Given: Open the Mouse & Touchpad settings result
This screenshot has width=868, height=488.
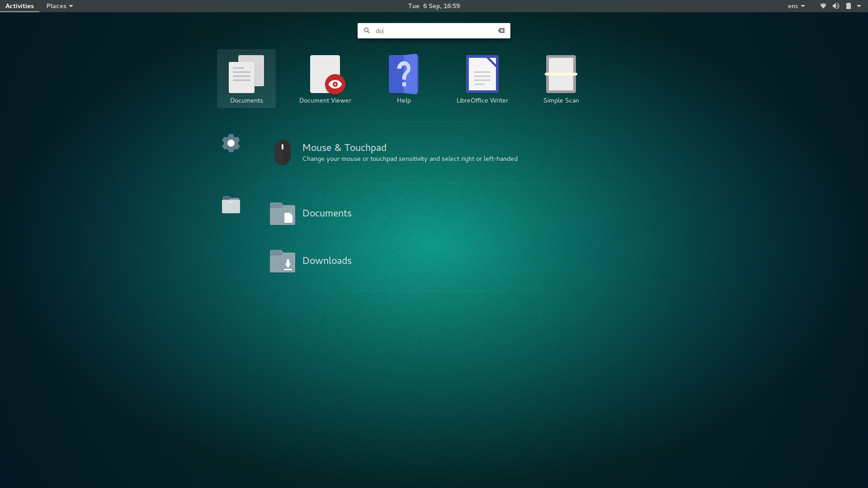Looking at the screenshot, I should [434, 152].
